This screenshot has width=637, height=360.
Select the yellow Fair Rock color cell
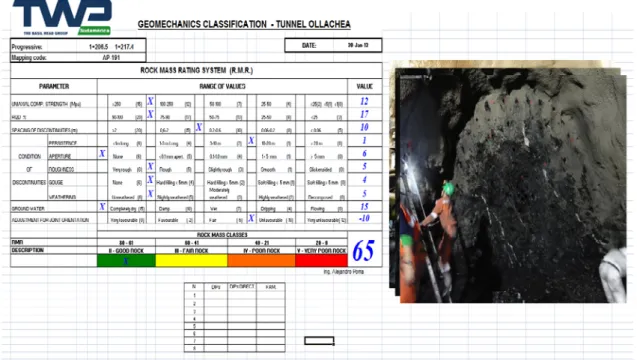coord(191,260)
